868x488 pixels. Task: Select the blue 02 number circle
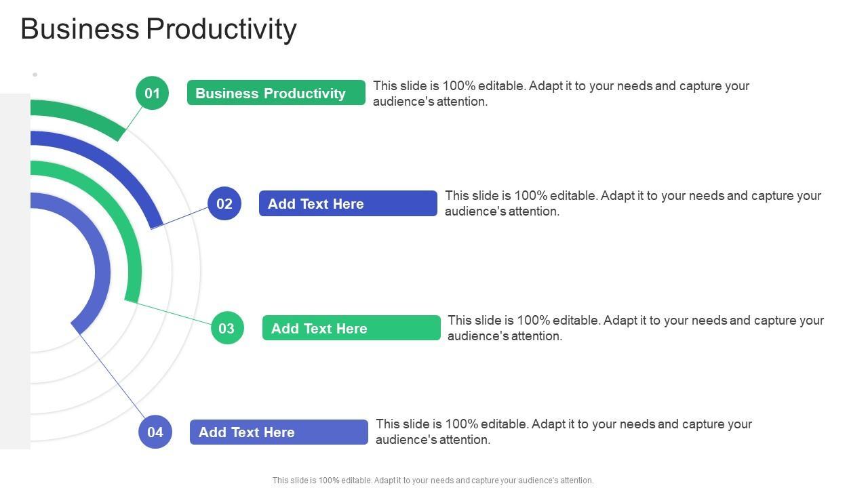pyautogui.click(x=224, y=203)
